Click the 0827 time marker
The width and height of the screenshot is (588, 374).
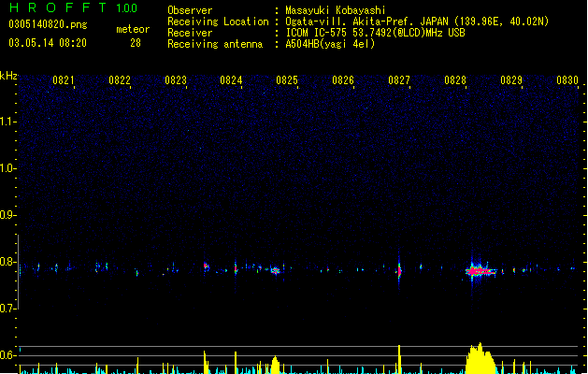click(x=399, y=80)
